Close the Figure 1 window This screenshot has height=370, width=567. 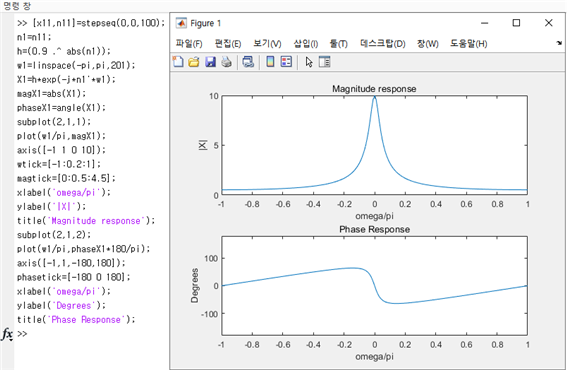tap(549, 23)
